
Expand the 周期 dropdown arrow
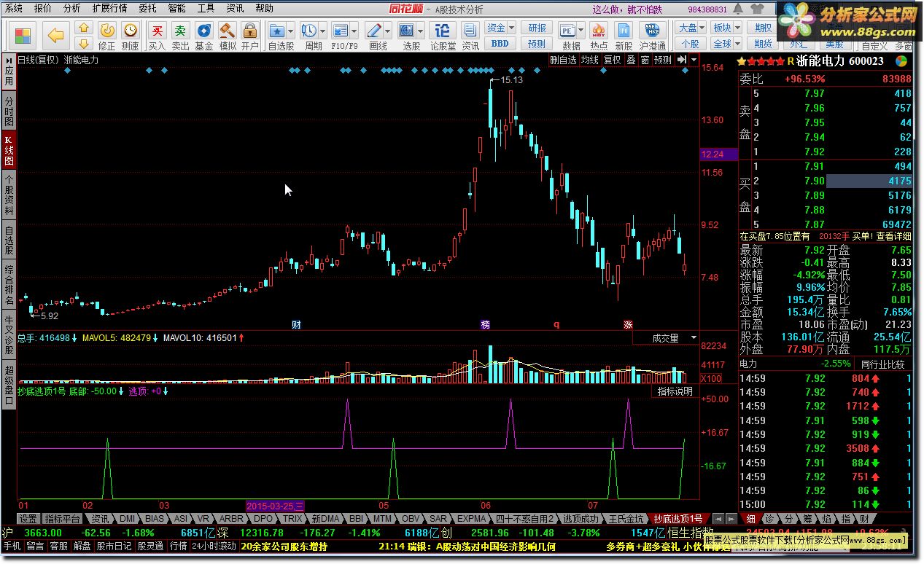click(322, 31)
